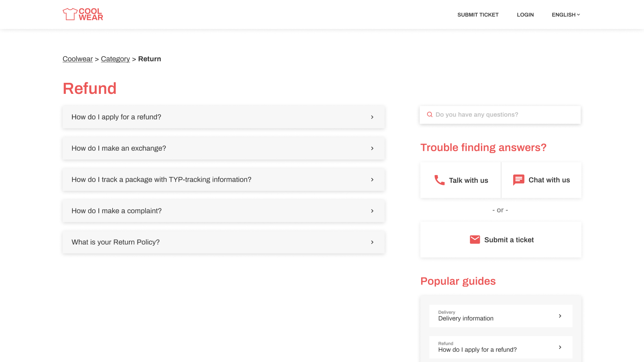The width and height of the screenshot is (644, 362).
Task: Click the envelope icon beside Submit a ticket
Action: (474, 240)
